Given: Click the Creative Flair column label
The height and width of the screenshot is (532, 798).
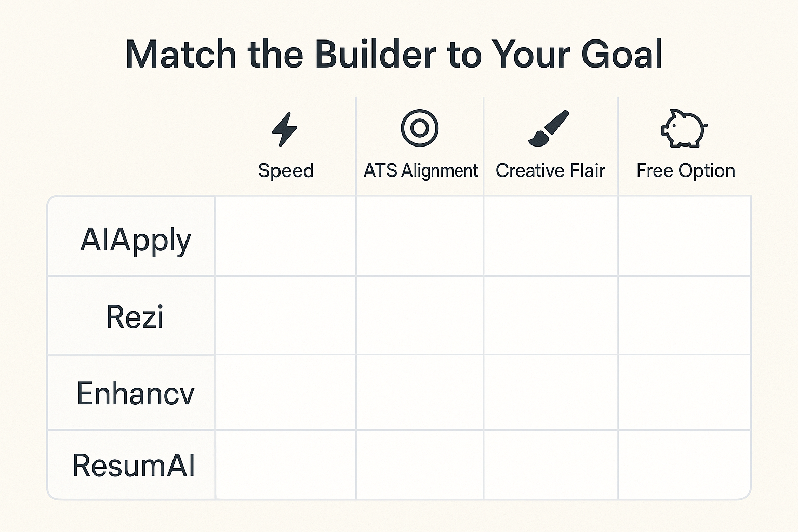Looking at the screenshot, I should point(550,170).
